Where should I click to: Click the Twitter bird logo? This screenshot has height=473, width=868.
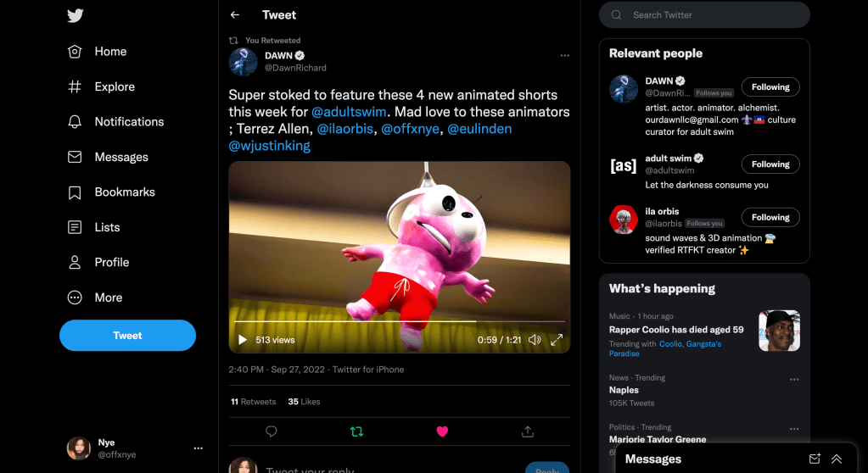[x=76, y=16]
